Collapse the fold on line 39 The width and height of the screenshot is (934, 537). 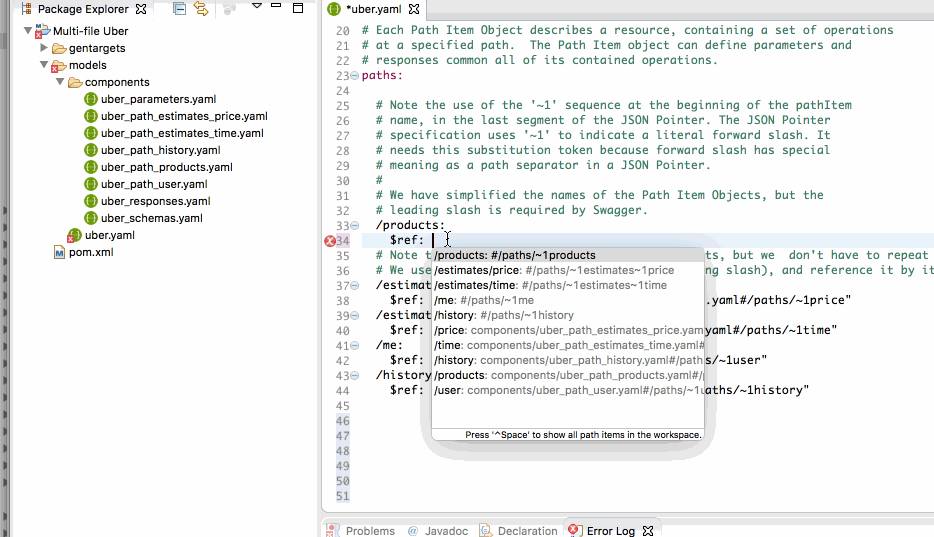pyautogui.click(x=354, y=316)
